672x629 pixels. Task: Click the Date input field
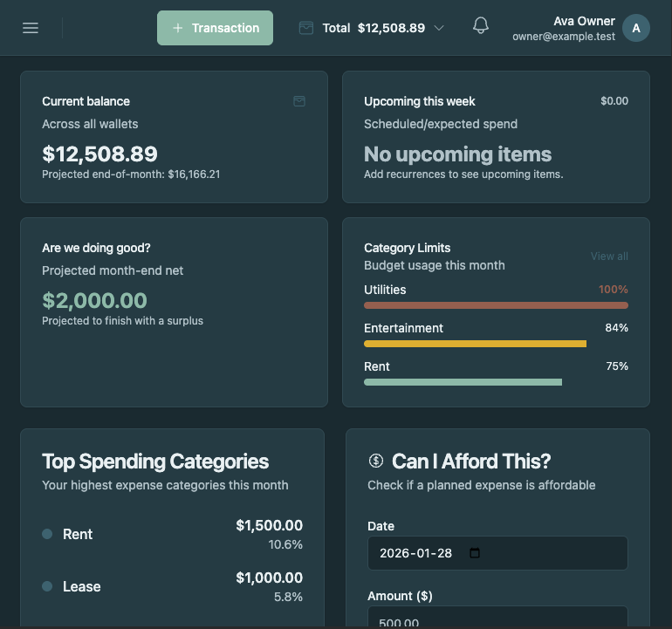pos(497,553)
